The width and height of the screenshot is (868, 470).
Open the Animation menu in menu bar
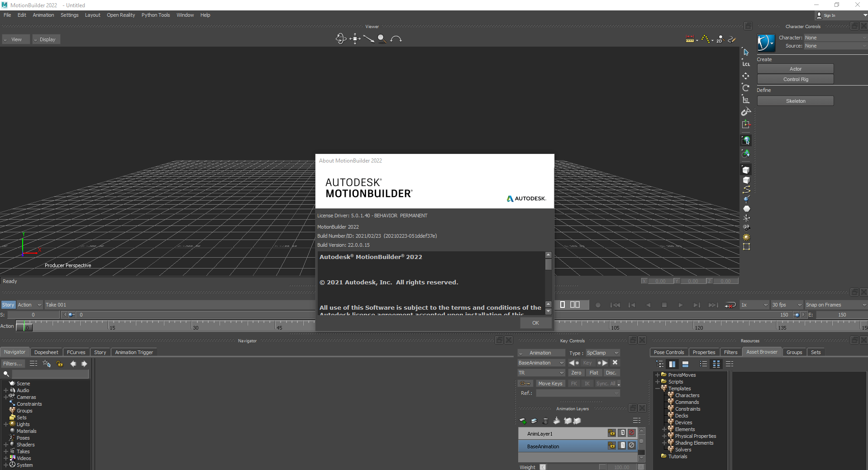pos(43,15)
